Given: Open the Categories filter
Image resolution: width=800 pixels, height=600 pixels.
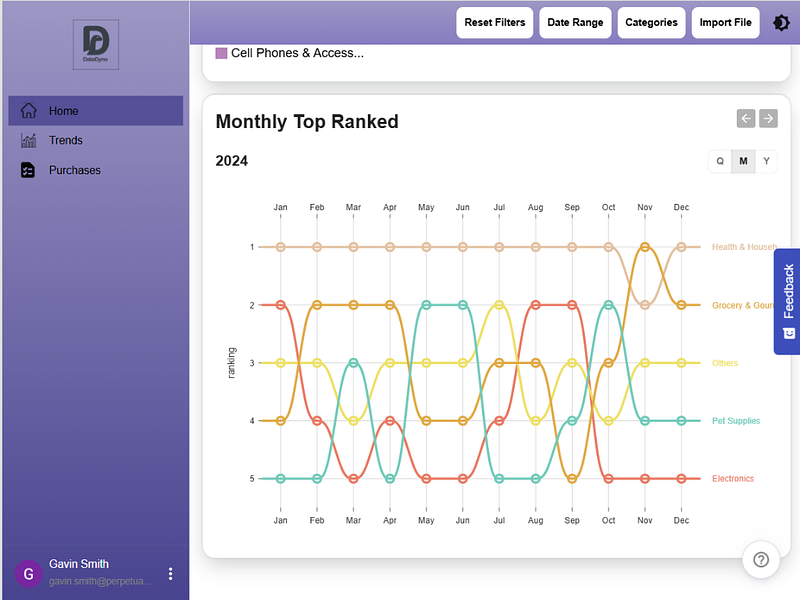Looking at the screenshot, I should (x=651, y=22).
